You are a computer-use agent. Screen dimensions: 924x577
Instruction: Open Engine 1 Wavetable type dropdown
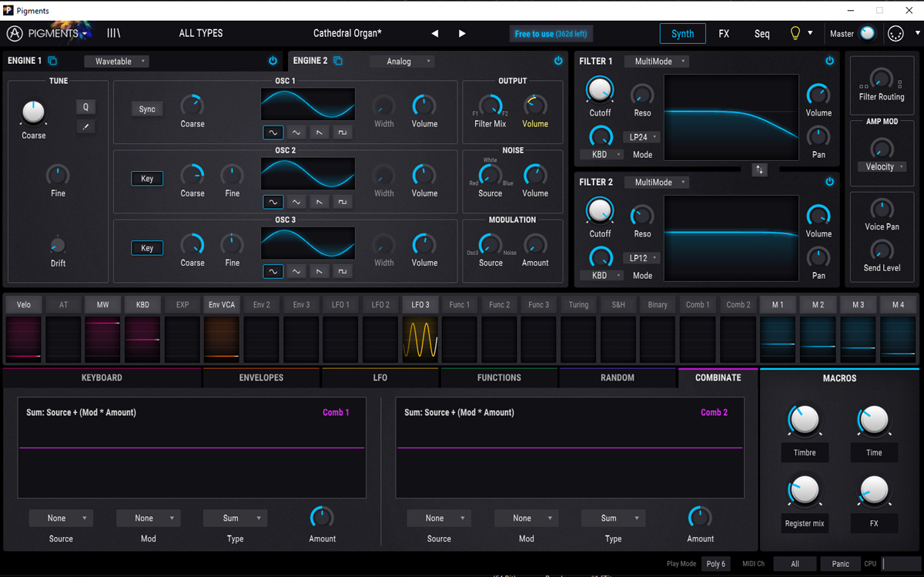117,62
